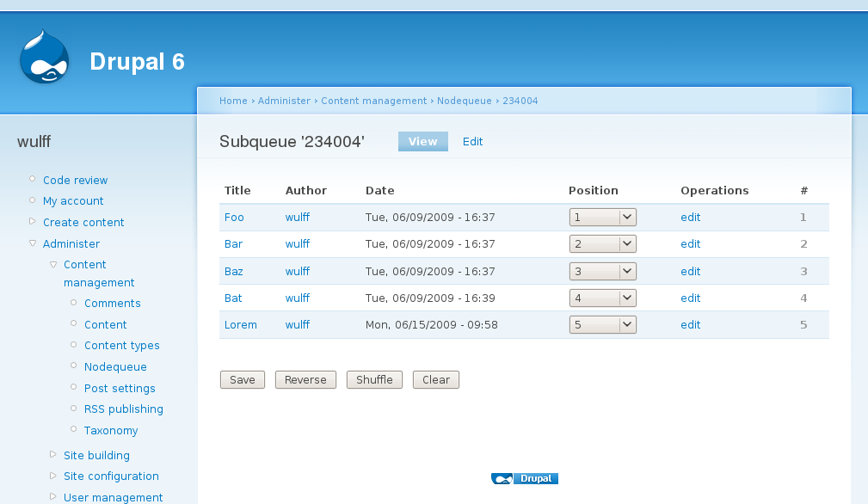This screenshot has width=868, height=504.
Task: Open Position dropdown for Foo row
Action: pos(602,218)
